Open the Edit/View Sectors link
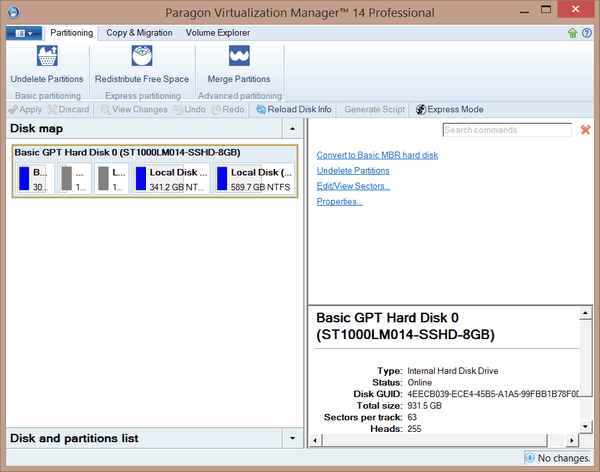Image resolution: width=600 pixels, height=472 pixels. (x=353, y=186)
